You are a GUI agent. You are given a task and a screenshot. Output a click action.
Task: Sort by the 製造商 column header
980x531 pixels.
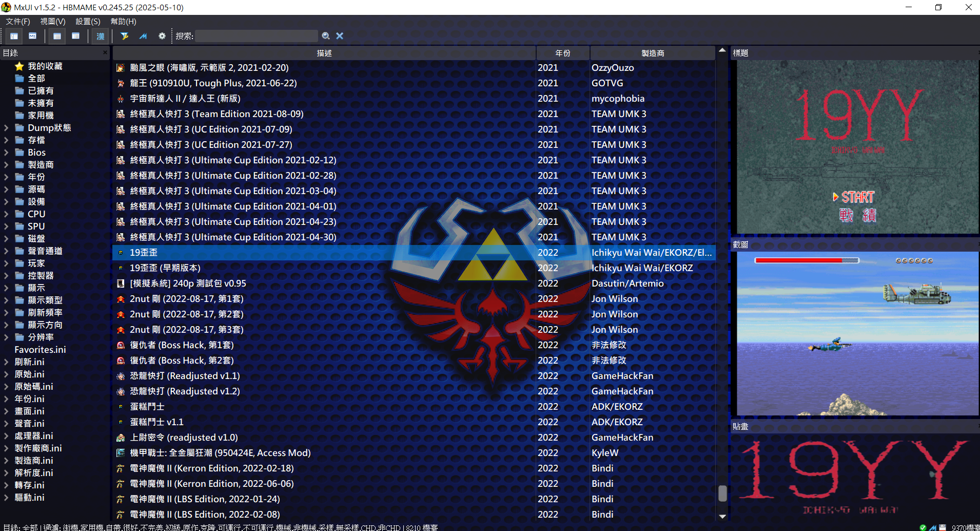(653, 53)
